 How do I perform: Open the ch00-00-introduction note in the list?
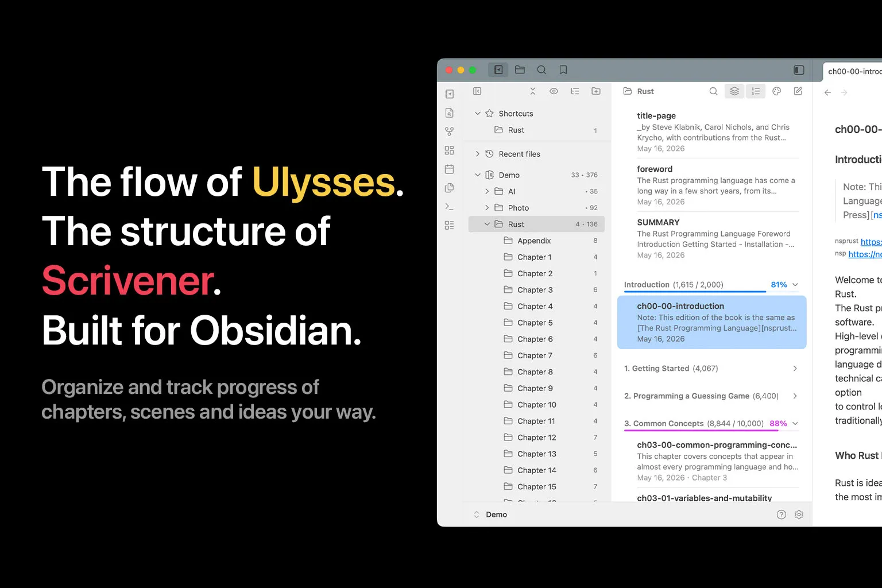pyautogui.click(x=712, y=322)
